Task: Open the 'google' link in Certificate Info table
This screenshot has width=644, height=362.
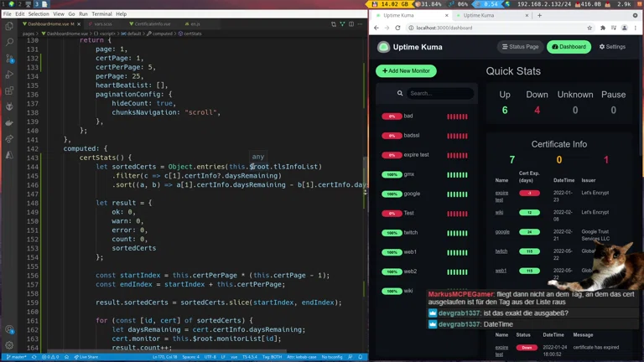Action: click(x=502, y=232)
